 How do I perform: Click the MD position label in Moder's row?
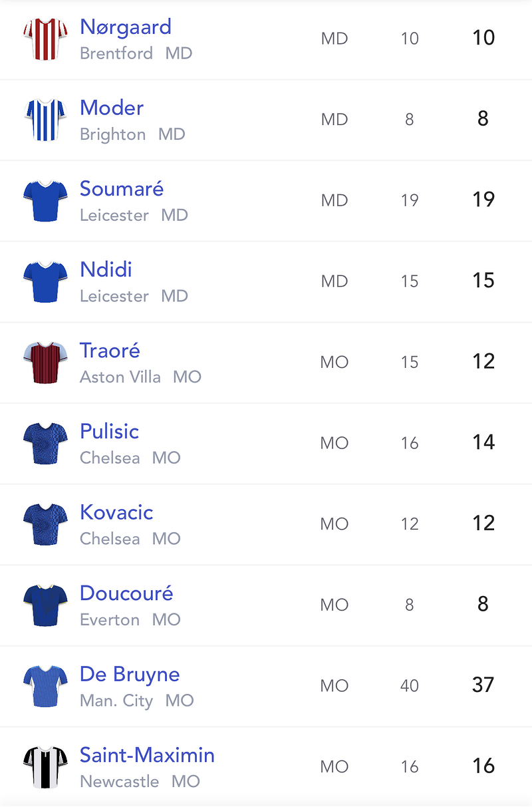click(334, 119)
